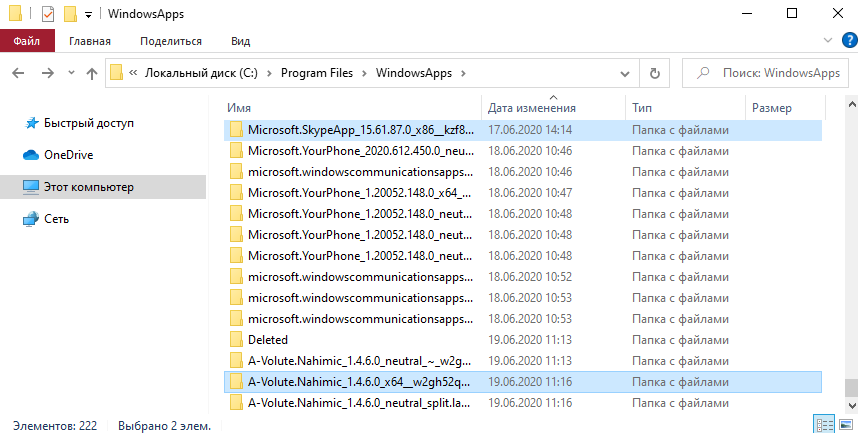Sort by the Дата изменения column

(x=531, y=107)
